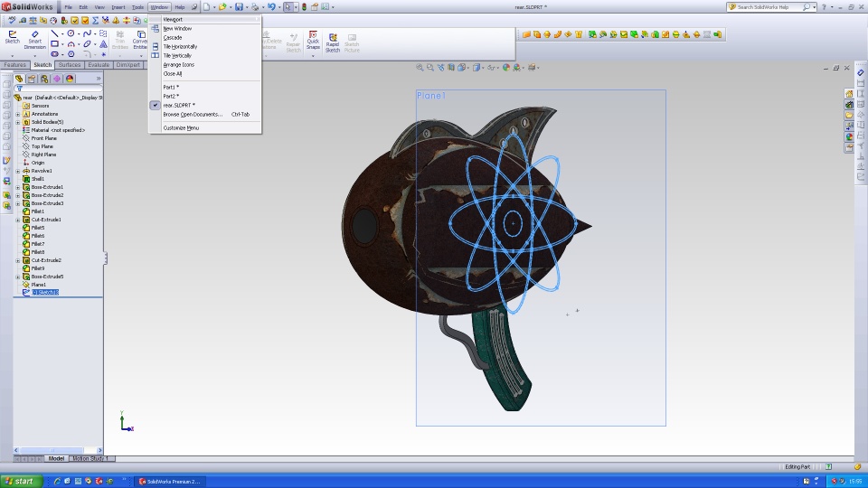Screen dimensions: 868x488
Task: Open the Section View icon
Action: point(451,68)
